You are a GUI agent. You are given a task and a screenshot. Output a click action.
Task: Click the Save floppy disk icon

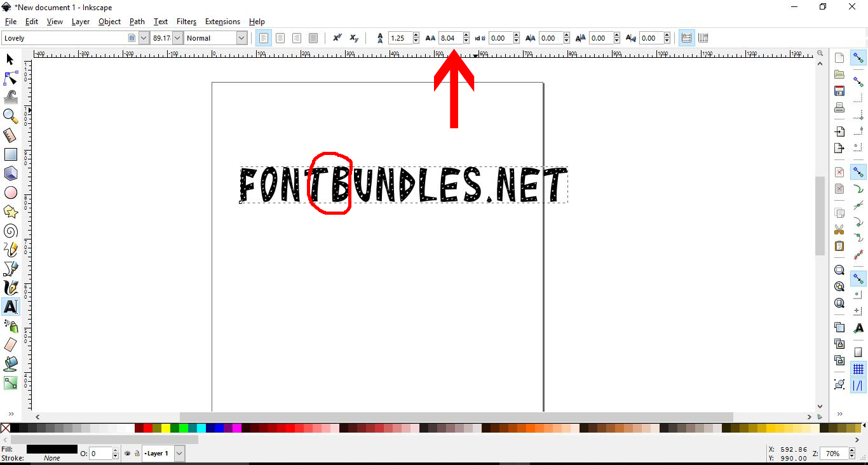point(839,91)
